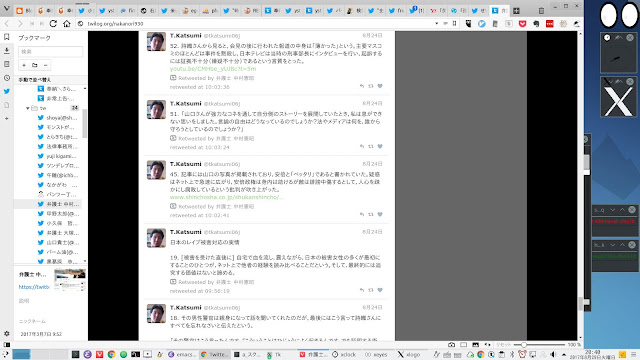Select the yuji kigami bookmark
Viewport: 640px width, 360px height.
click(61, 156)
